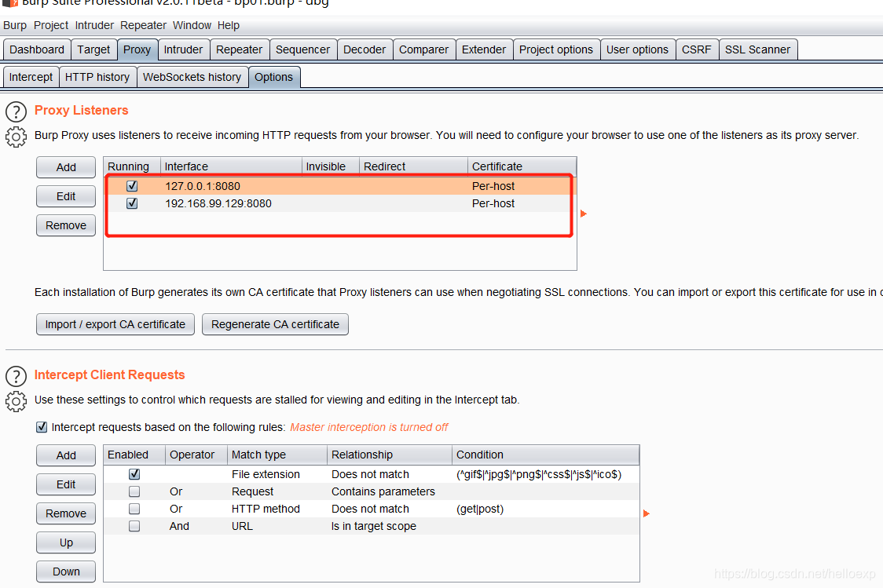Viewport: 883px width, 588px height.
Task: Select the file extension regex condition cell
Action: 546,474
